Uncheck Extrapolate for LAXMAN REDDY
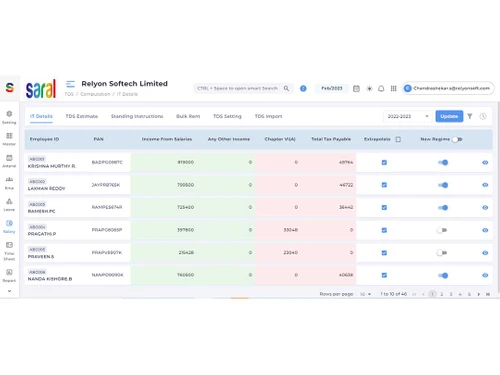This screenshot has height=375, width=500. point(384,185)
